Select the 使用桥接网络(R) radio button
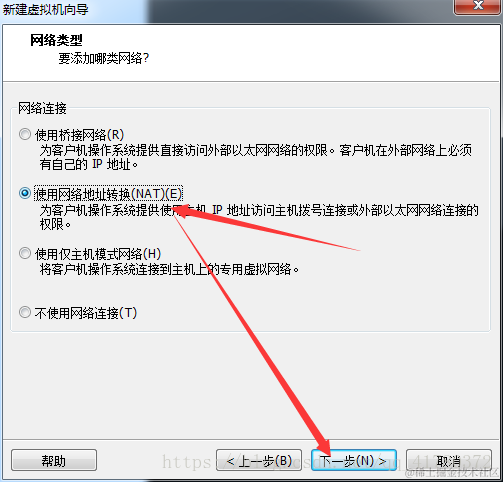This screenshot has width=503, height=482. 25,134
